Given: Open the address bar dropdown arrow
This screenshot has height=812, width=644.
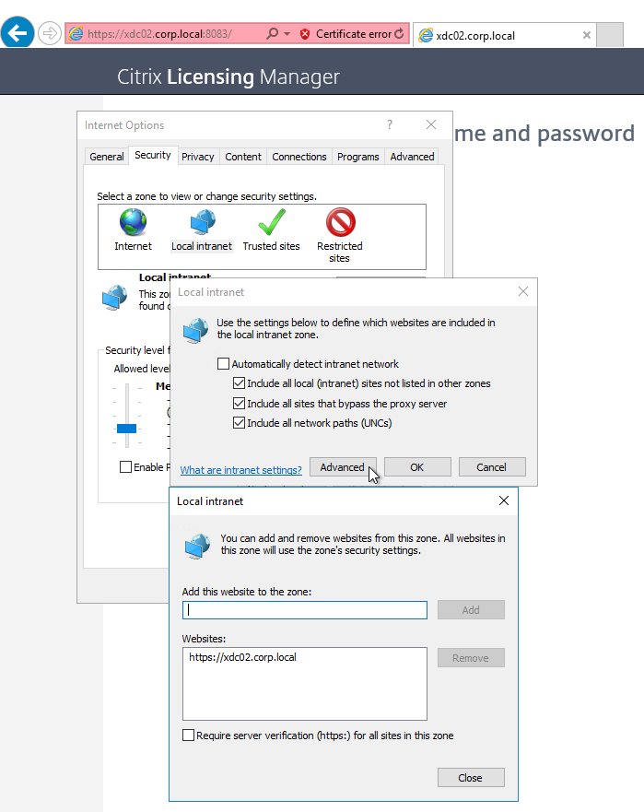Looking at the screenshot, I should point(287,34).
